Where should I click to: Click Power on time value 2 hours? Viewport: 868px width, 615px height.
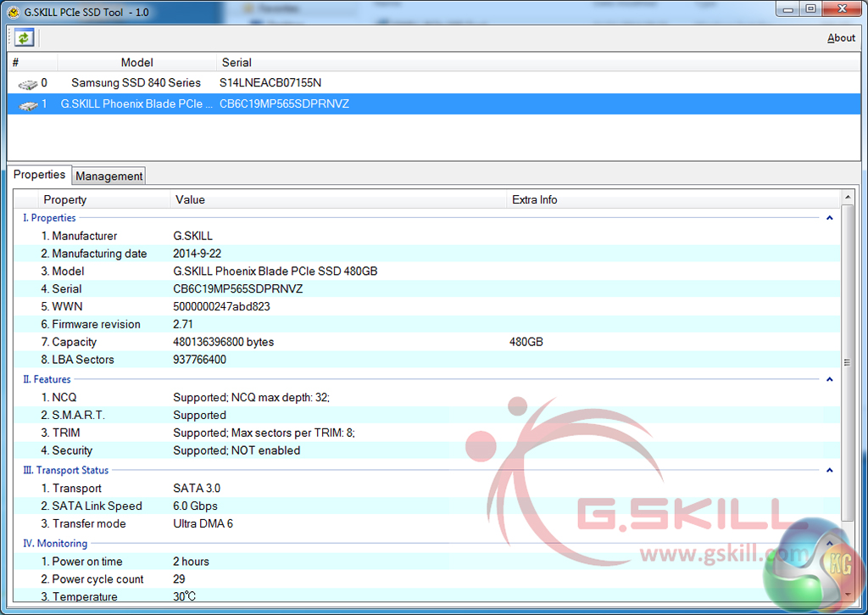coord(191,562)
